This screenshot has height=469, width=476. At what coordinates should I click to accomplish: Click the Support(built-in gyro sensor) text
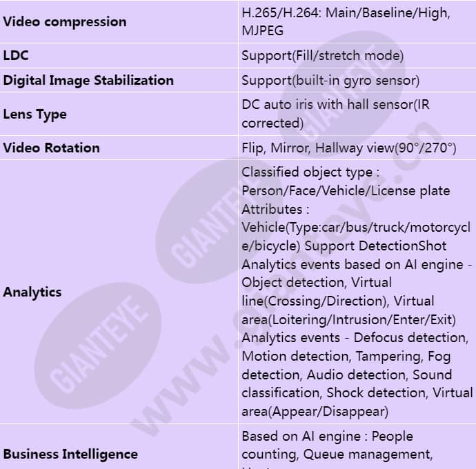click(x=330, y=81)
